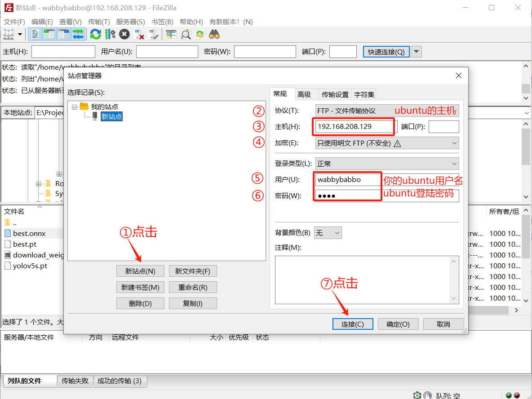This screenshot has width=532, height=399.
Task: Open the 帮助(H) menu
Action: (191, 22)
